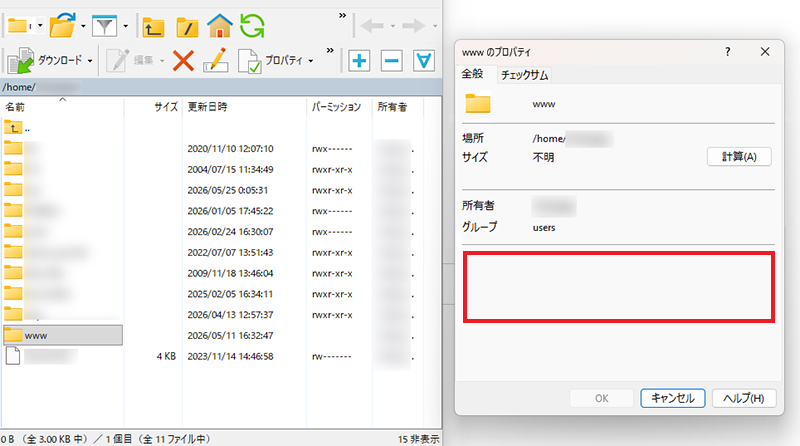
Task: Delete selected item with red X
Action: point(183,61)
